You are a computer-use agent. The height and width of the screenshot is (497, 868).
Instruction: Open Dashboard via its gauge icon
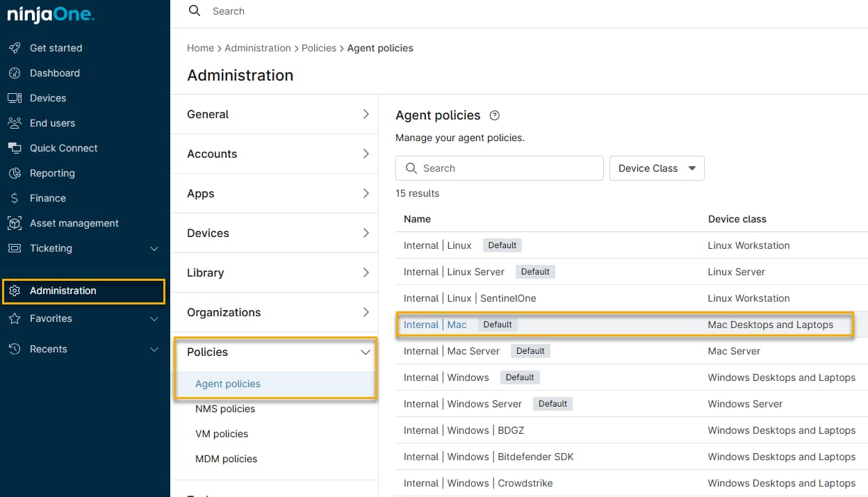click(x=15, y=73)
